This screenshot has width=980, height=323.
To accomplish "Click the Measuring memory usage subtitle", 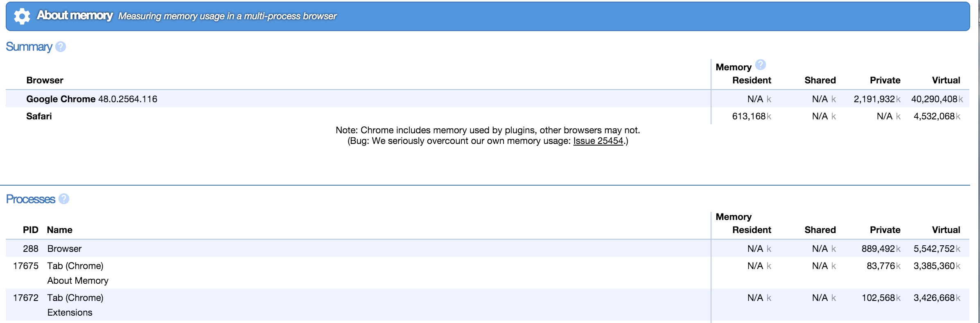I will [x=227, y=16].
